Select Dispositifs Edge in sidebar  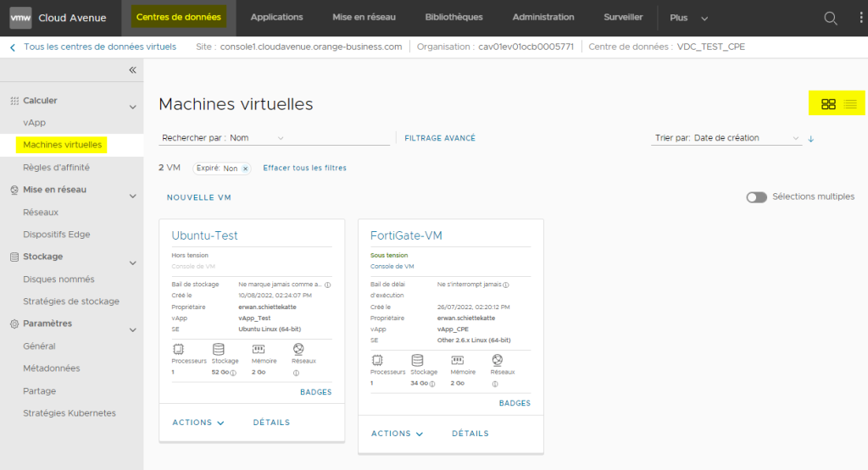point(57,235)
